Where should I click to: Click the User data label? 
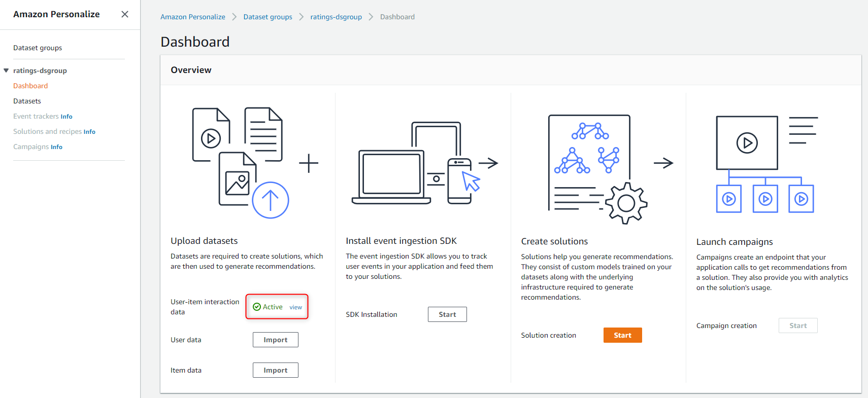[x=186, y=340]
